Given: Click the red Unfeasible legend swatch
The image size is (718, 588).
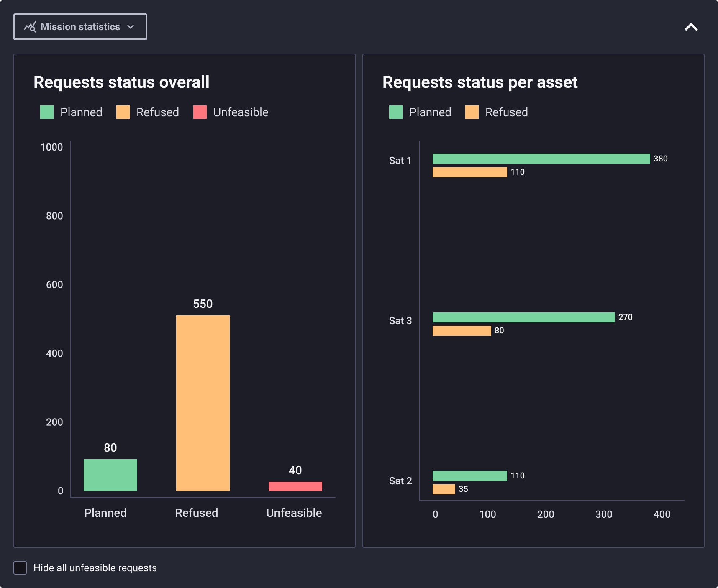Looking at the screenshot, I should click(x=200, y=112).
